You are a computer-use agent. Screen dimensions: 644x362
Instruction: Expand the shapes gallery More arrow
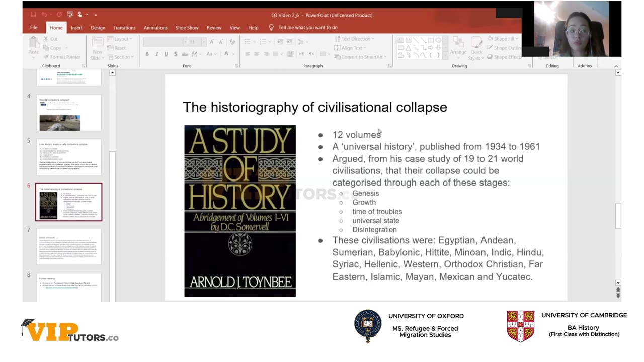click(x=445, y=56)
